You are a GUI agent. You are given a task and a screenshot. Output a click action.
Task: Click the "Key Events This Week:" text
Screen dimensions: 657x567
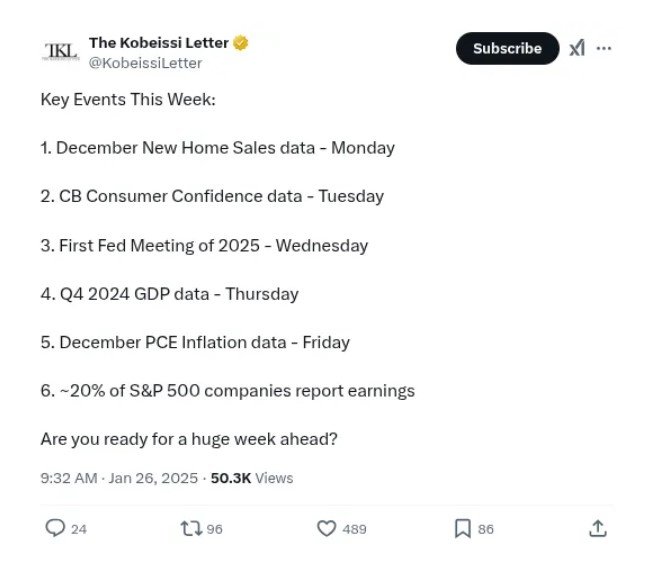click(x=128, y=100)
